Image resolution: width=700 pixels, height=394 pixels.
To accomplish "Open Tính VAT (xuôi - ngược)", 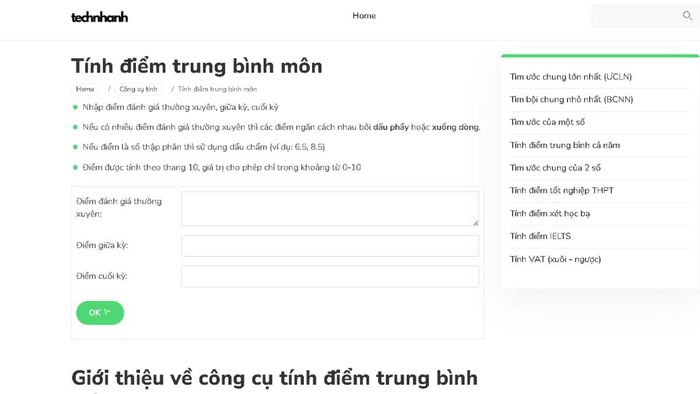I will tap(555, 259).
